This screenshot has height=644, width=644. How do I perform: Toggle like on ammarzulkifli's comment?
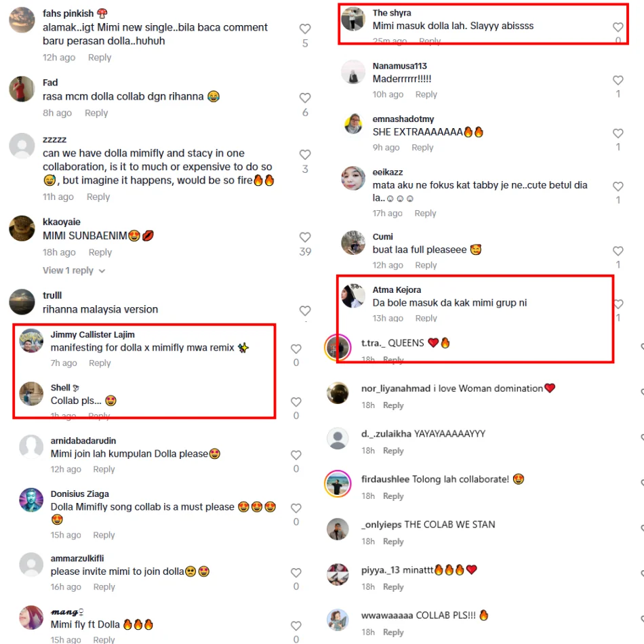[296, 573]
